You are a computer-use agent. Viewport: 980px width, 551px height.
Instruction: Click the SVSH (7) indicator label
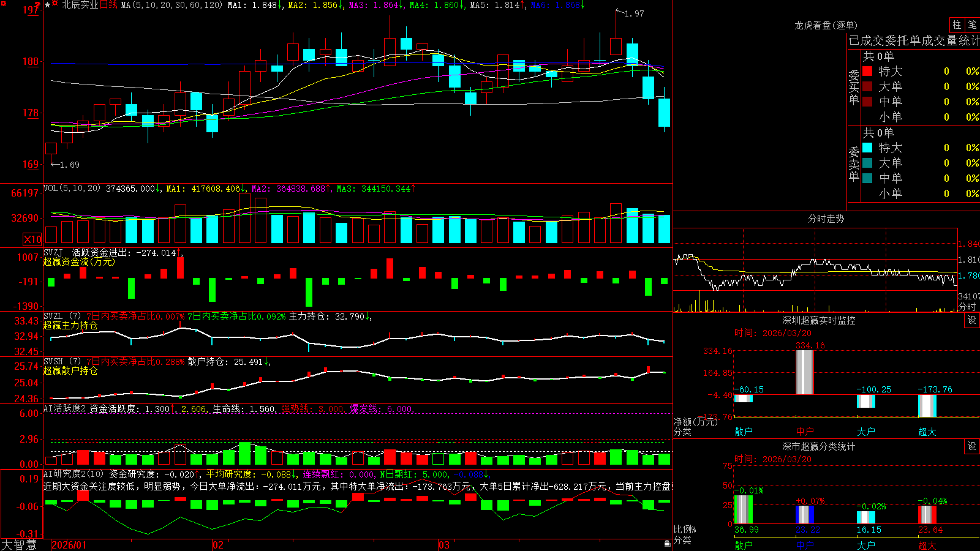(x=62, y=361)
